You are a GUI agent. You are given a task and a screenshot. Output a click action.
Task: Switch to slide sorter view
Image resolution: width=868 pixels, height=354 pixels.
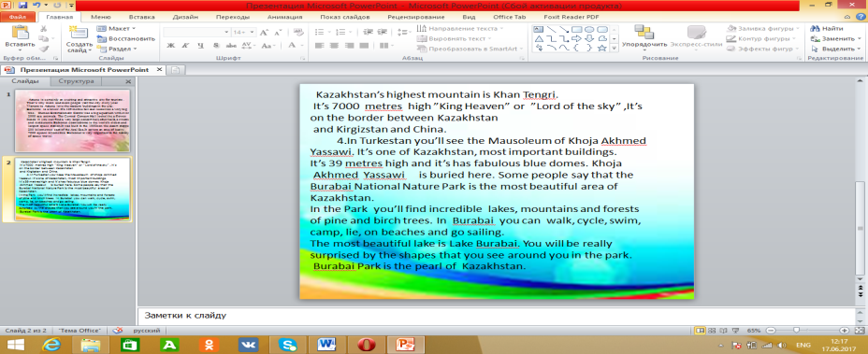click(712, 331)
